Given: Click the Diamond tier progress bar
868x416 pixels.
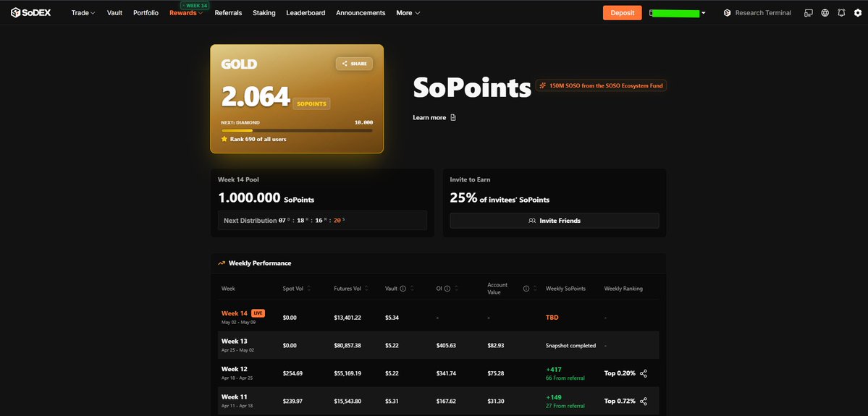Looking at the screenshot, I should [297, 130].
